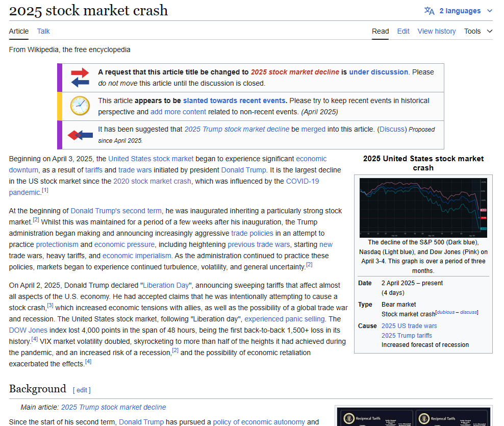Open the Tools dropdown menu

[x=478, y=31]
